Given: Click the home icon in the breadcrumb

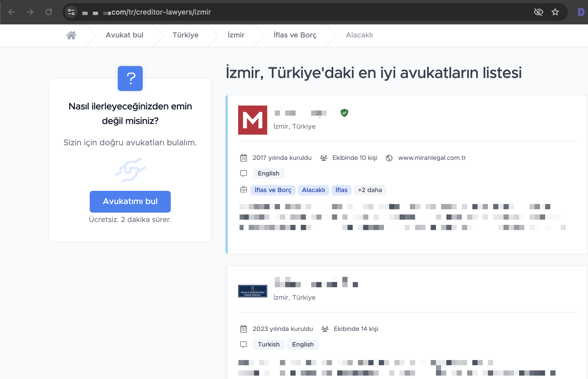Looking at the screenshot, I should point(71,35).
